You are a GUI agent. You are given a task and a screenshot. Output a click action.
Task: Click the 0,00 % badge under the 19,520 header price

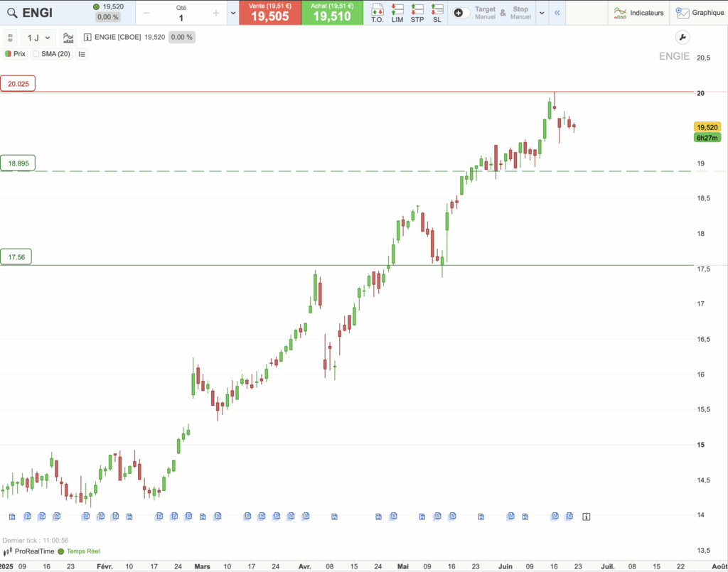click(x=108, y=17)
